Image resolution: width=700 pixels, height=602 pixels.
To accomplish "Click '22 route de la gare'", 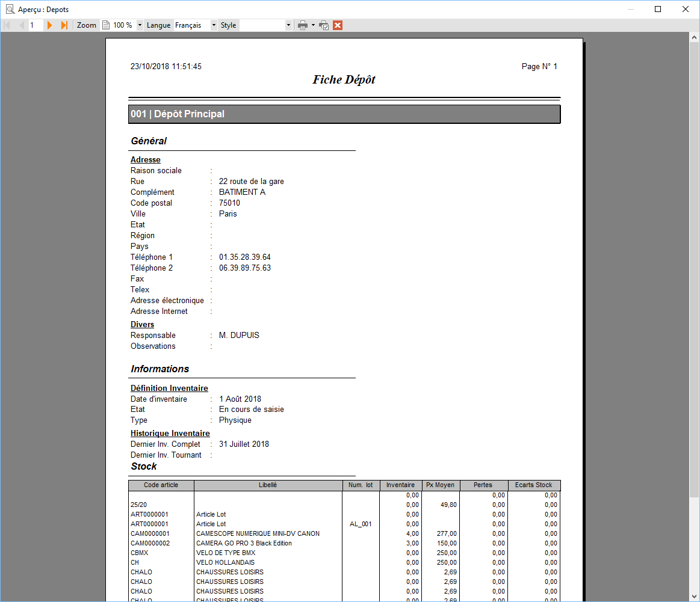I will point(252,182).
